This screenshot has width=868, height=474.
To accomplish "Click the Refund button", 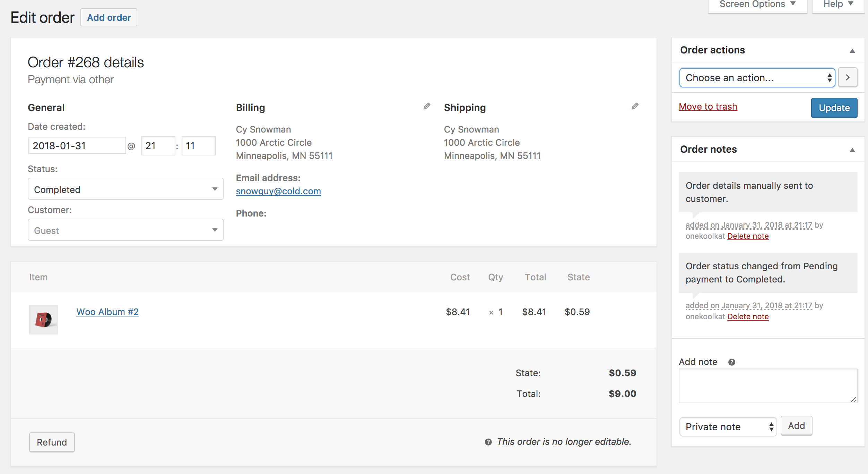I will (x=52, y=442).
